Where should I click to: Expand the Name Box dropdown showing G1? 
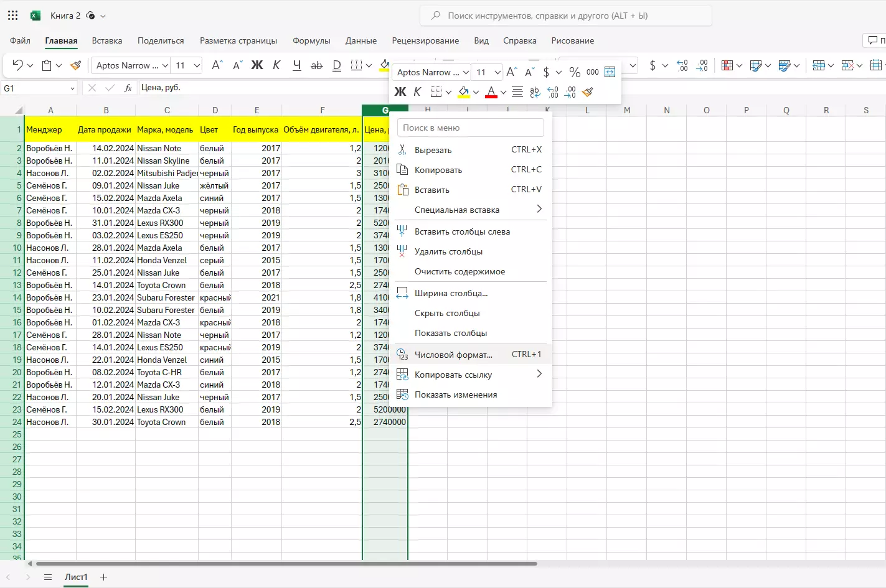tap(72, 88)
